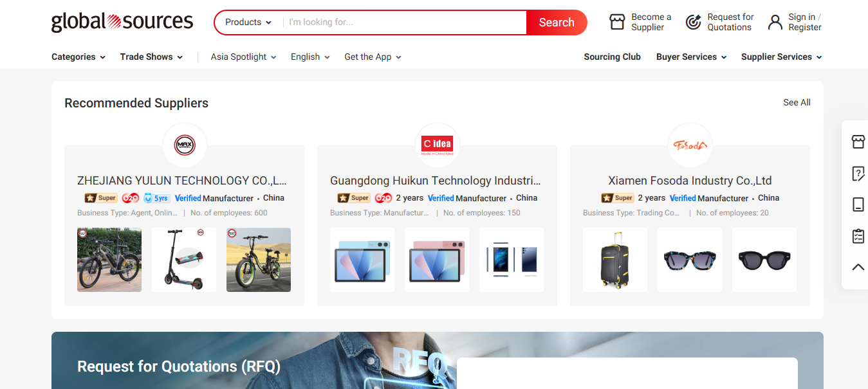The width and height of the screenshot is (868, 389).
Task: Click the Become a Supplier link
Action: (x=651, y=22)
